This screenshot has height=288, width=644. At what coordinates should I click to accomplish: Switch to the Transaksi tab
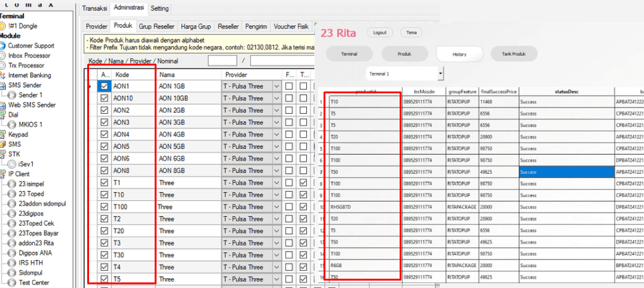pyautogui.click(x=95, y=8)
